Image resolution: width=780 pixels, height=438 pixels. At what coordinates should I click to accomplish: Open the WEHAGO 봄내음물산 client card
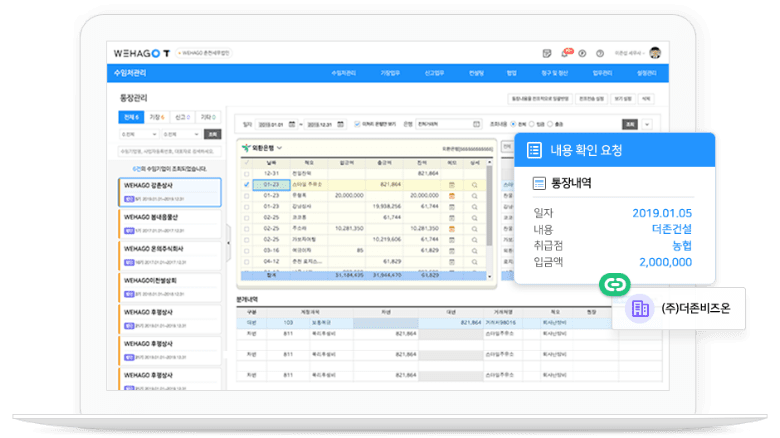[170, 224]
